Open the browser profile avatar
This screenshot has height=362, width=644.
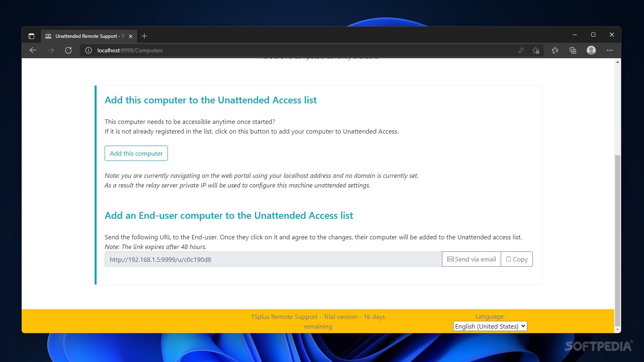[x=591, y=50]
